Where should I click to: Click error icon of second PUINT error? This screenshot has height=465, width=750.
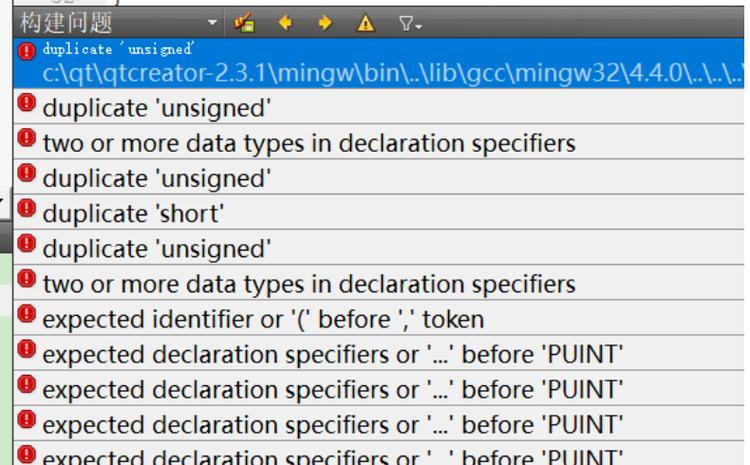coord(27,384)
